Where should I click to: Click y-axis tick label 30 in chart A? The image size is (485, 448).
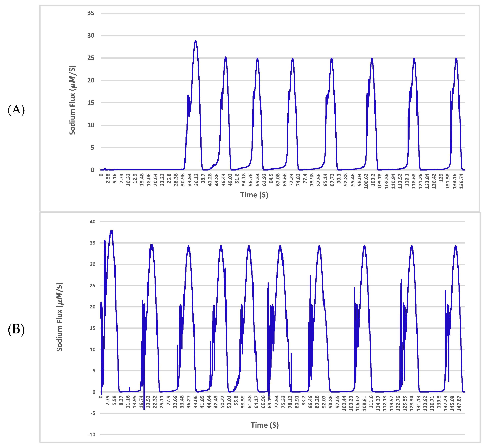tap(91, 36)
